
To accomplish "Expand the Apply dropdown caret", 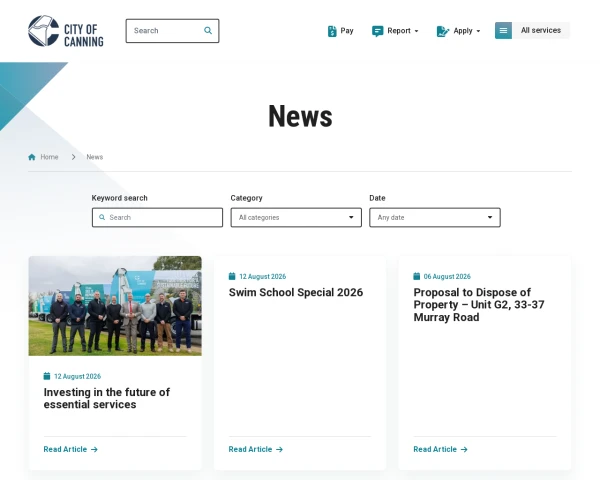I will pyautogui.click(x=478, y=31).
